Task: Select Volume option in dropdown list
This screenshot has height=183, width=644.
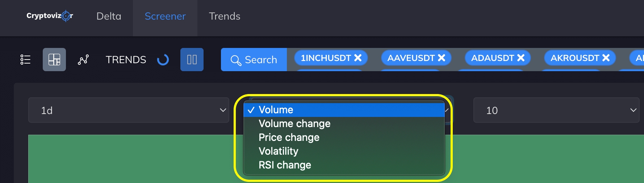Action: (276, 110)
